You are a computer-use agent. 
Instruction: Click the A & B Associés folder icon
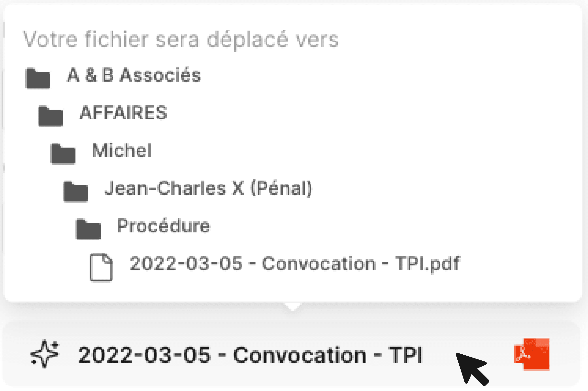(x=38, y=78)
